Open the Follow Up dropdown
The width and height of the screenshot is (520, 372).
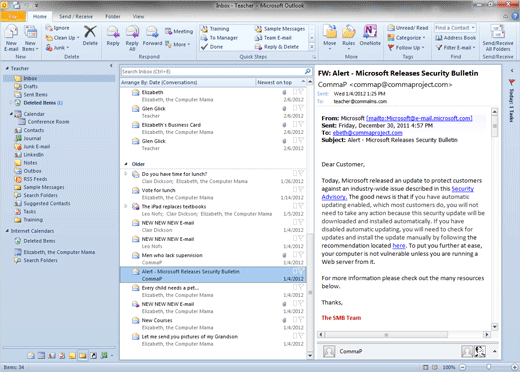tap(406, 48)
